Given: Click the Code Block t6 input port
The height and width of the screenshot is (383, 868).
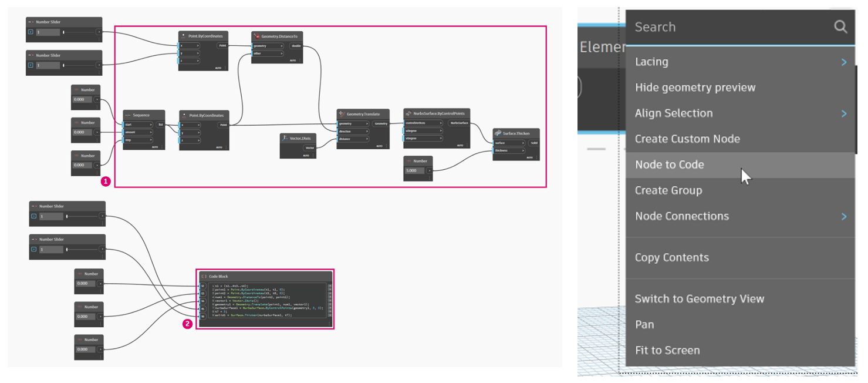Looking at the screenshot, I should tap(202, 315).
